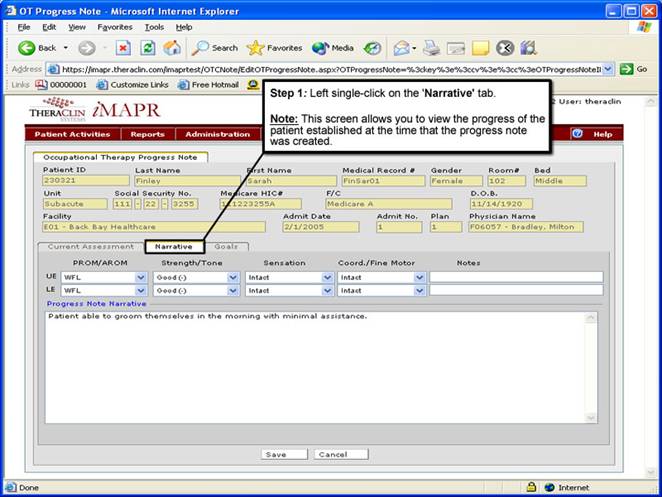This screenshot has height=497, width=662.
Task: Switch to the Narrative tab
Action: coord(174,246)
